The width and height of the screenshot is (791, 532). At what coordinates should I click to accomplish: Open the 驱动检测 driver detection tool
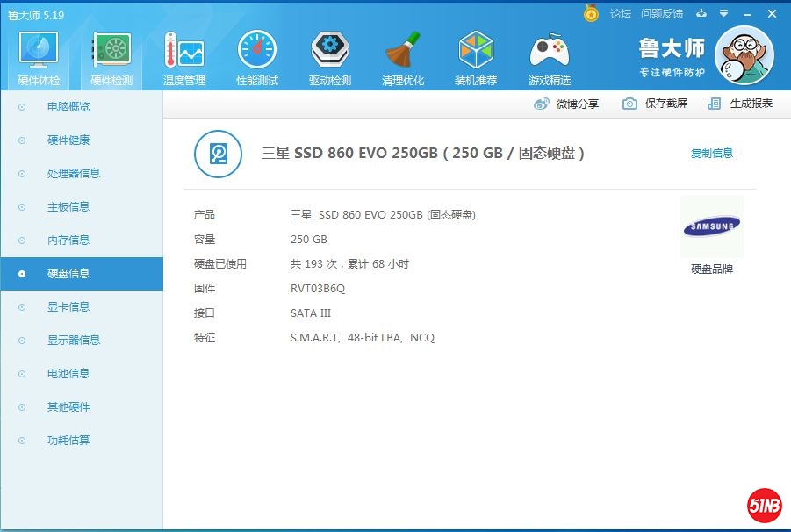[x=330, y=58]
